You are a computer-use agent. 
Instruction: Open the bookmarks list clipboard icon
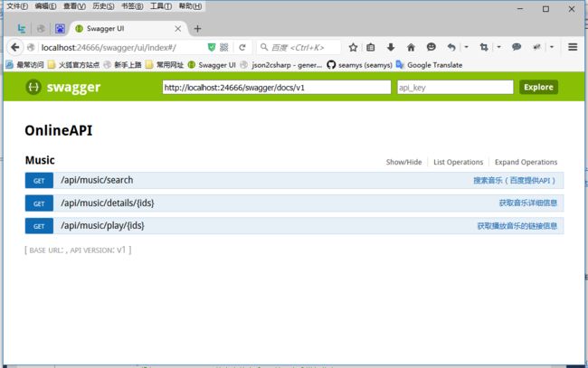(371, 47)
